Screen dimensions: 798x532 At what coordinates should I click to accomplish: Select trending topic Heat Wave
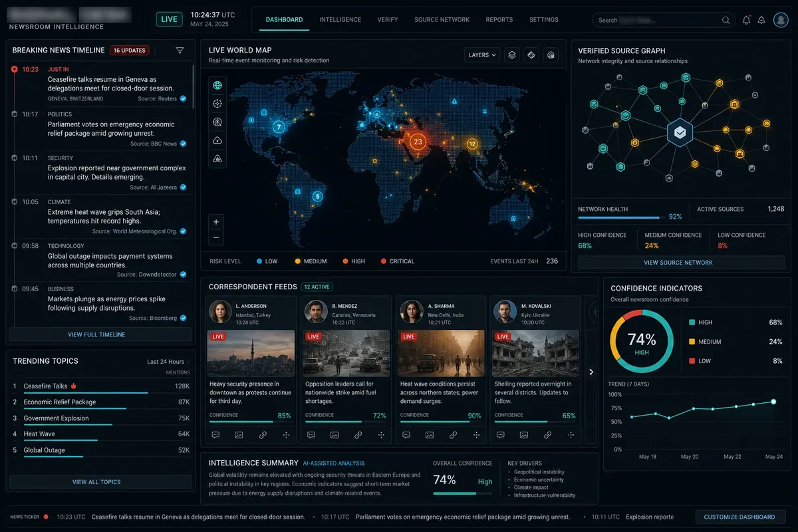tap(100, 434)
